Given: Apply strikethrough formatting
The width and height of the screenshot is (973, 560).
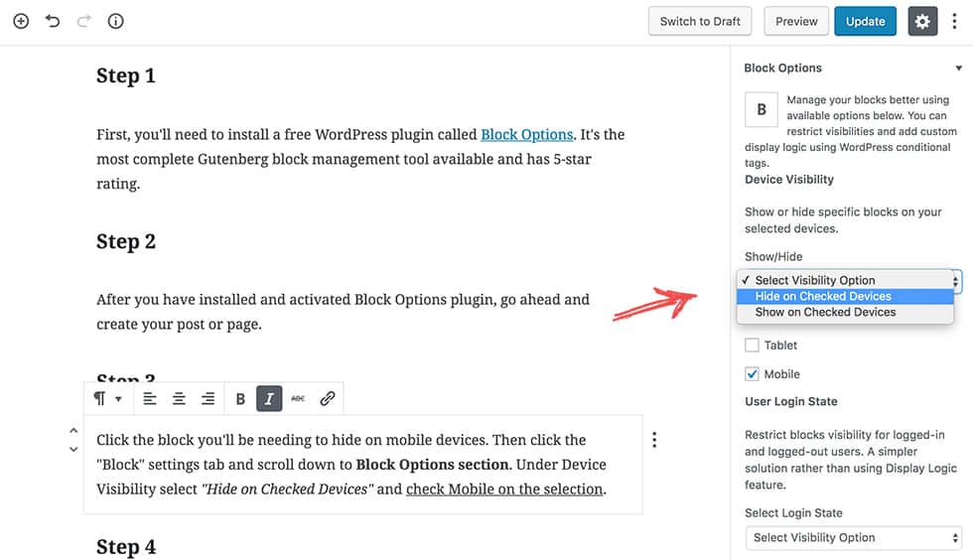Looking at the screenshot, I should [x=298, y=398].
